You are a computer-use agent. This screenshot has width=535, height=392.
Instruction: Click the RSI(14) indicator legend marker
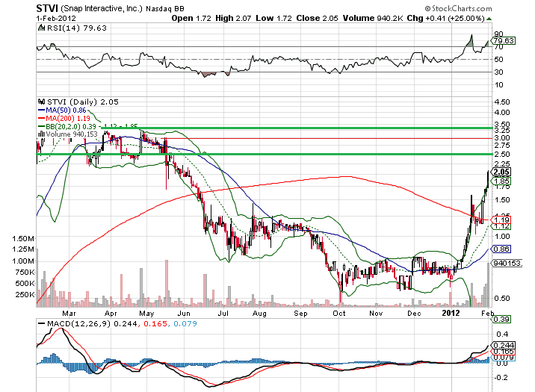[x=40, y=27]
